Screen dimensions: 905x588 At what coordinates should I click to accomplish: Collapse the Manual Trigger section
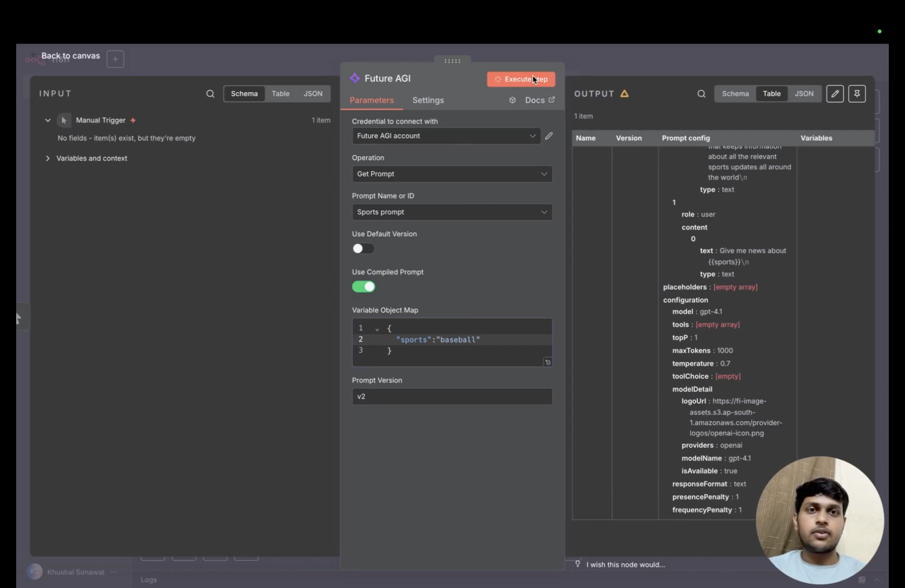(x=48, y=120)
